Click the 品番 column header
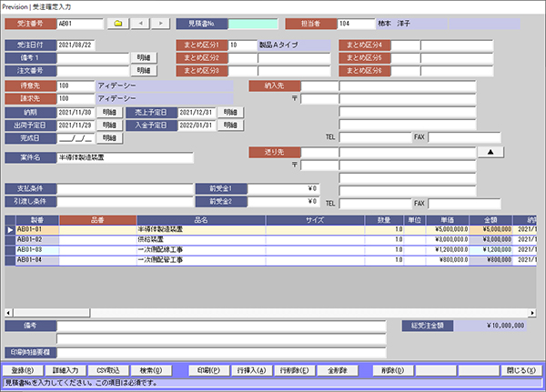The width and height of the screenshot is (546, 392). [x=97, y=220]
